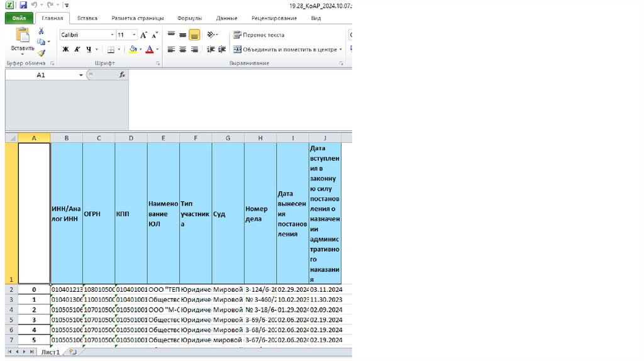The height and width of the screenshot is (361, 644).
Task: Click Объединить и поместить в центре button
Action: point(285,50)
